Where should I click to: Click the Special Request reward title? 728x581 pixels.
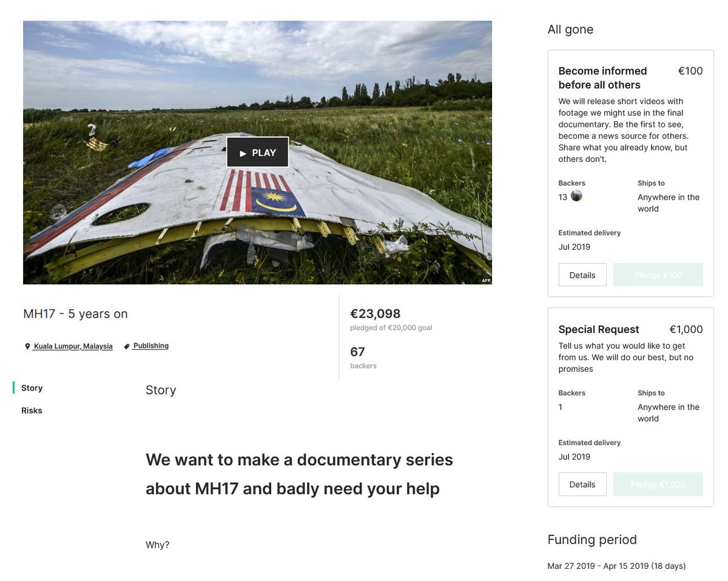(599, 329)
